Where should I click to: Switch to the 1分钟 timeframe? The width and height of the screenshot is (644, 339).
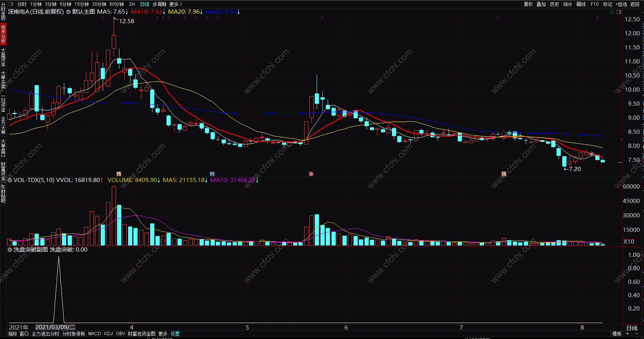point(36,4)
